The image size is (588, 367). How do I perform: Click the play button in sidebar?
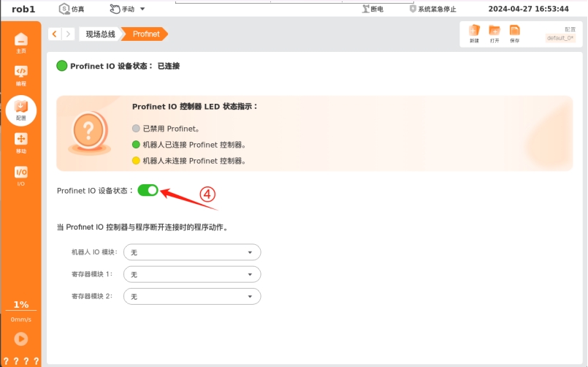(21, 339)
